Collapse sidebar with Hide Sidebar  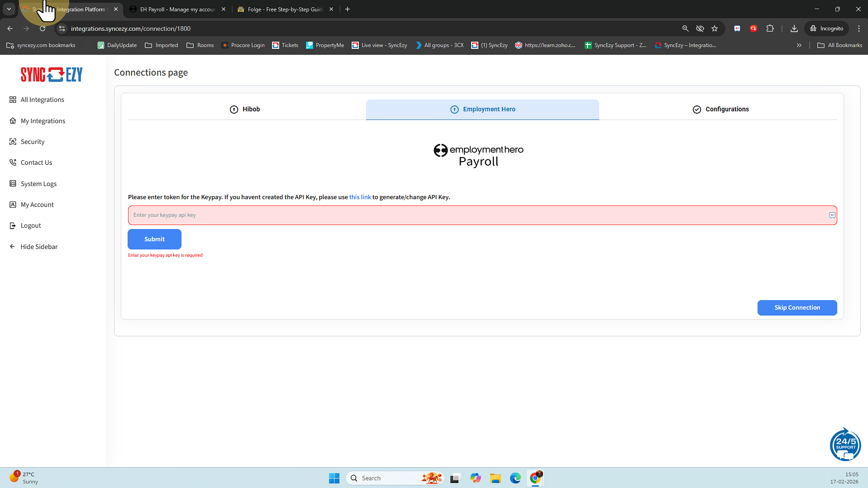pyautogui.click(x=39, y=247)
